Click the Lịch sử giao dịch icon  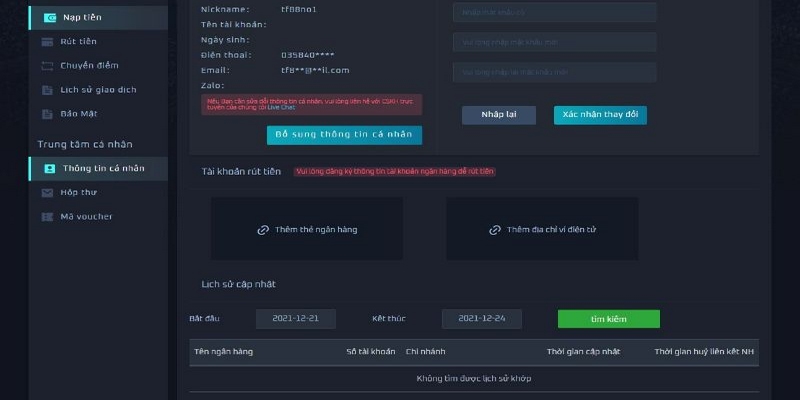(48, 90)
